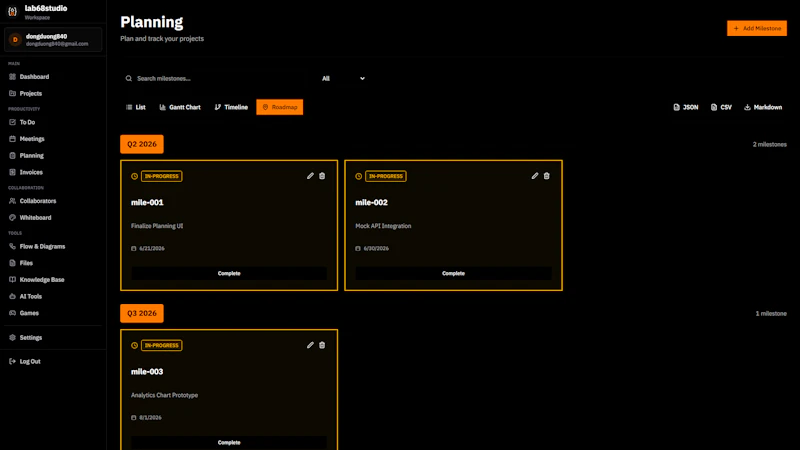Export milestones as CSV
Viewport: 800px width, 450px height.
pyautogui.click(x=721, y=107)
